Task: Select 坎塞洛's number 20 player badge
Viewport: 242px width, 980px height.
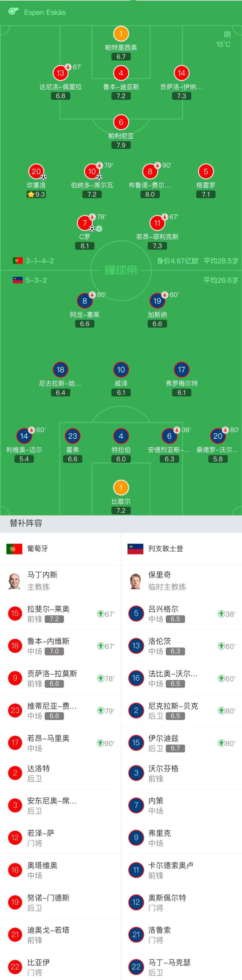Action: (x=36, y=172)
